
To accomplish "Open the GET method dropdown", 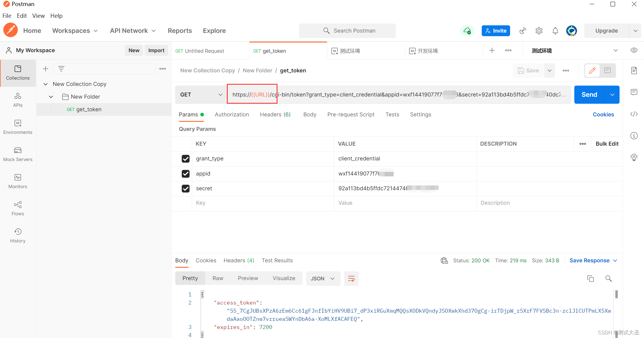I will [x=201, y=95].
